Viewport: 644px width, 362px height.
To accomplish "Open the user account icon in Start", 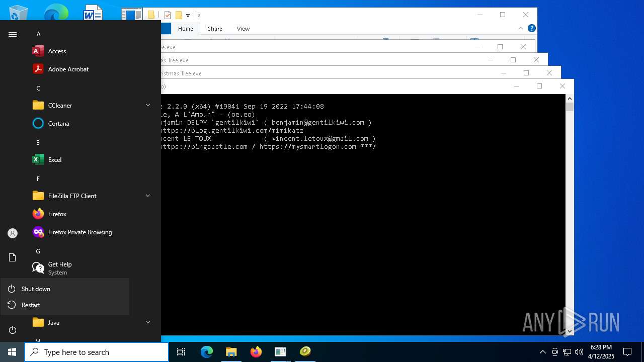I will (x=13, y=233).
